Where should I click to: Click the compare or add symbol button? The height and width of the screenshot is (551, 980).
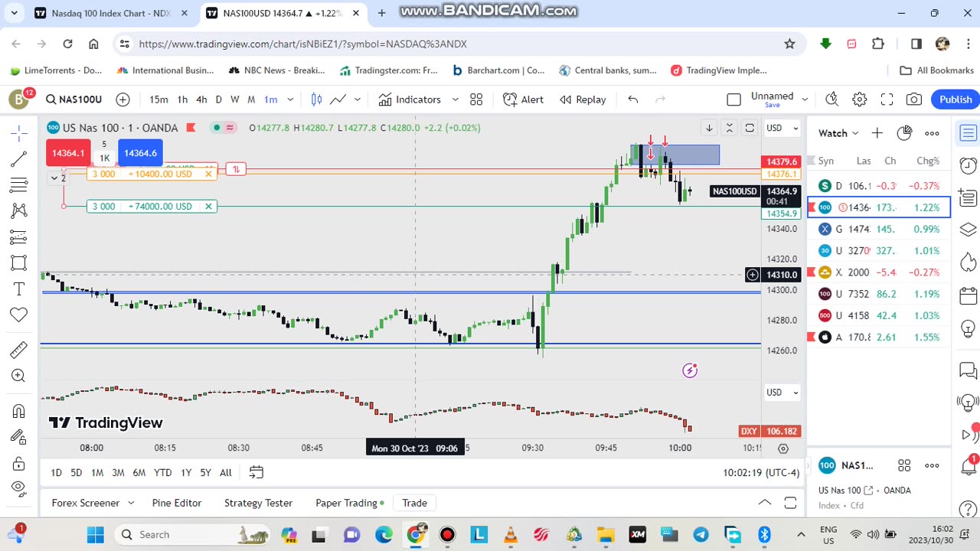point(122,99)
